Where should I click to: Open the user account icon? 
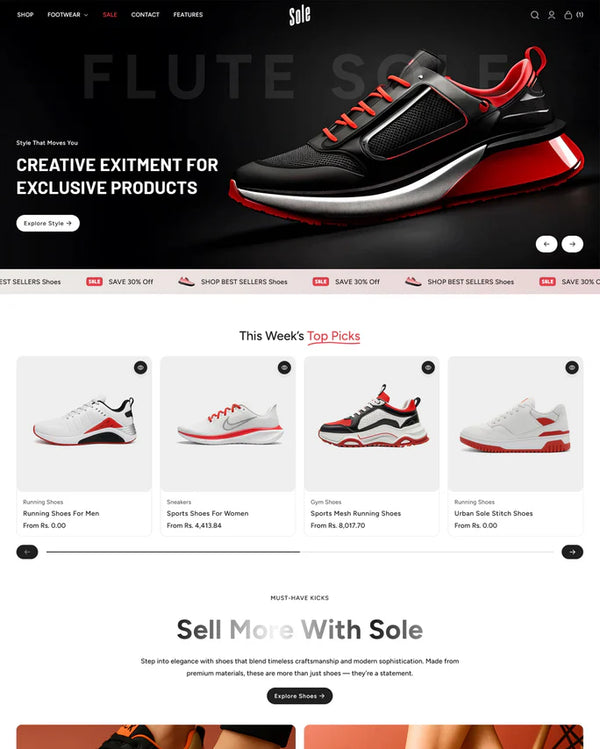(x=551, y=15)
